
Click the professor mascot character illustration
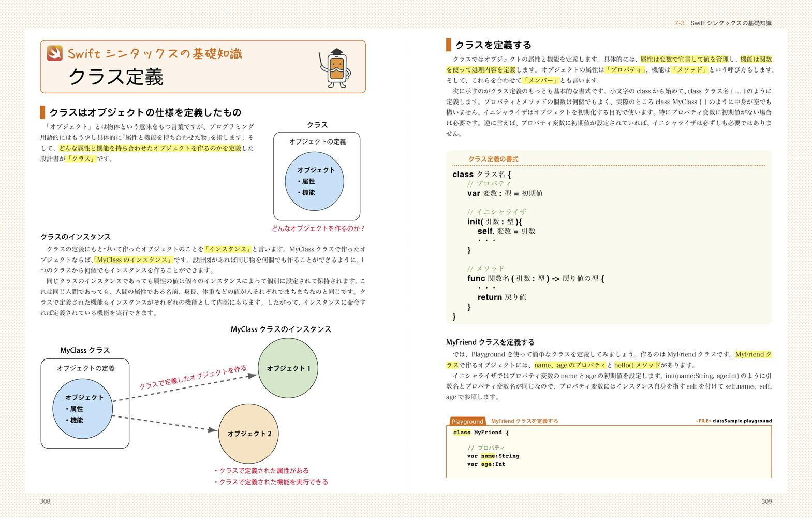click(x=334, y=68)
